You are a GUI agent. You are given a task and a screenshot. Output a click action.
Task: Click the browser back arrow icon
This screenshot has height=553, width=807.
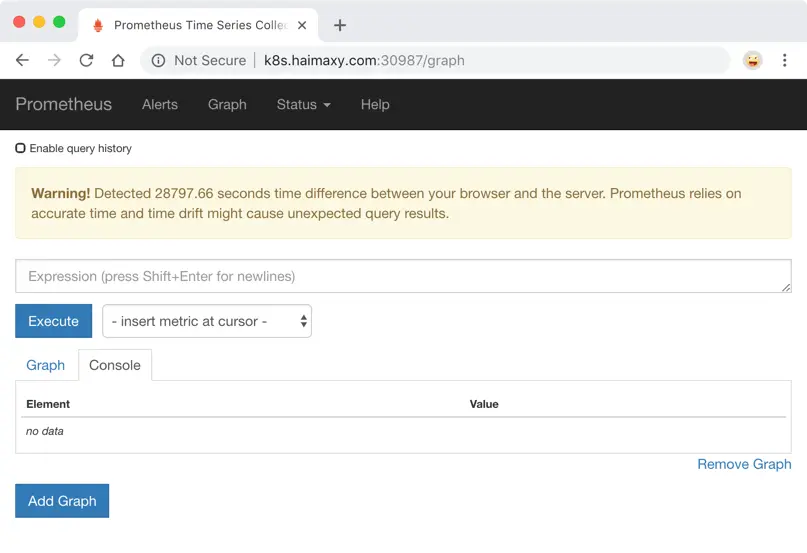click(22, 60)
